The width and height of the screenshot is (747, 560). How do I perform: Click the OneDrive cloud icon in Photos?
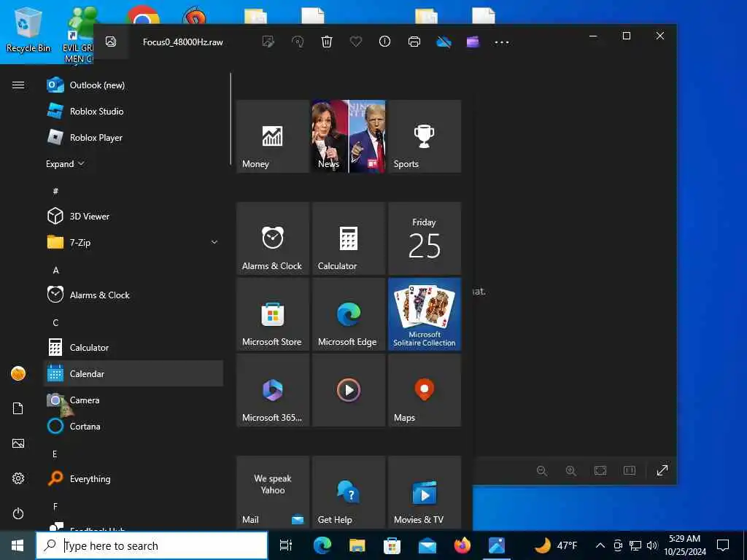click(x=444, y=42)
